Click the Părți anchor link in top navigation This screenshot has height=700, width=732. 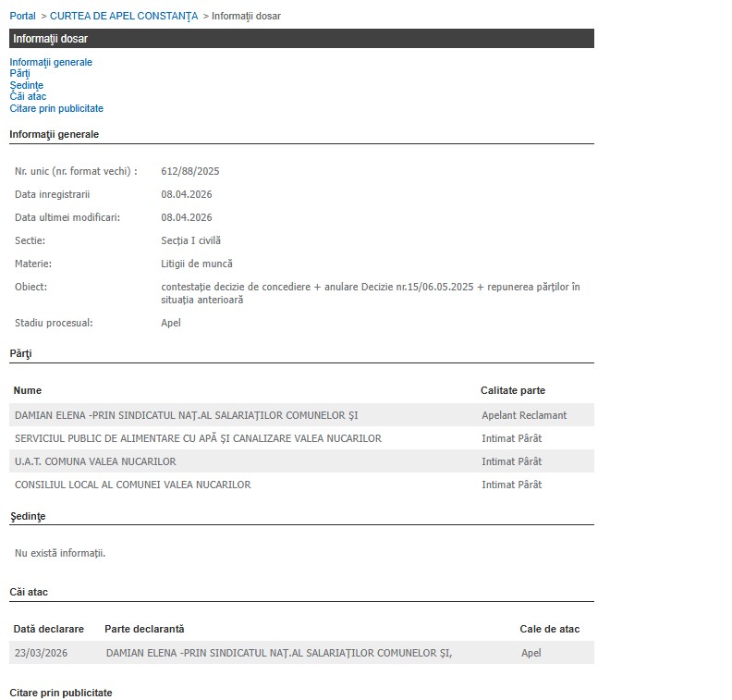(19, 74)
